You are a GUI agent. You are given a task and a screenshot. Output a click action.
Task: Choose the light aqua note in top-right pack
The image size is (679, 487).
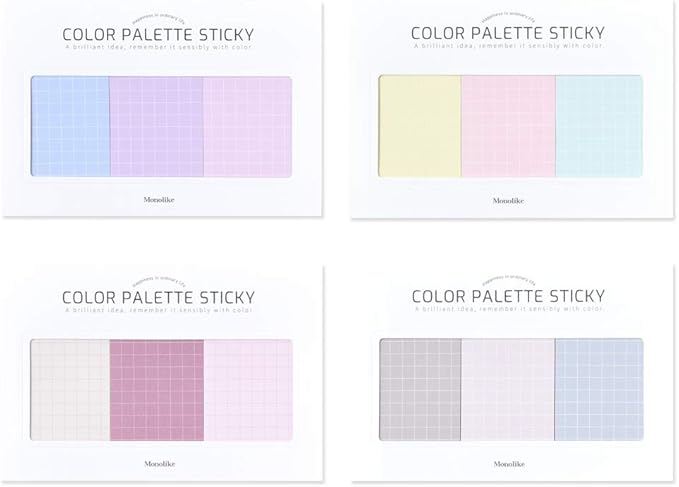(598, 125)
